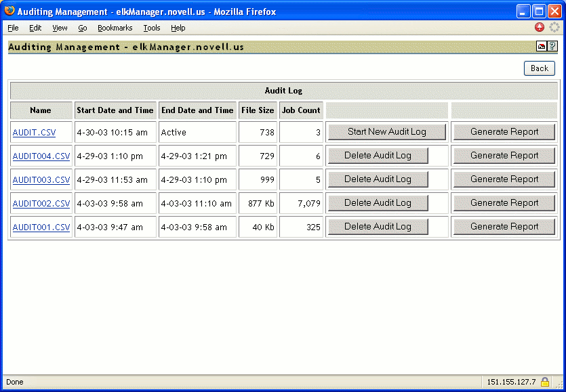Image resolution: width=566 pixels, height=392 pixels.
Task: Select the 7,079 job count cell
Action: (x=301, y=203)
